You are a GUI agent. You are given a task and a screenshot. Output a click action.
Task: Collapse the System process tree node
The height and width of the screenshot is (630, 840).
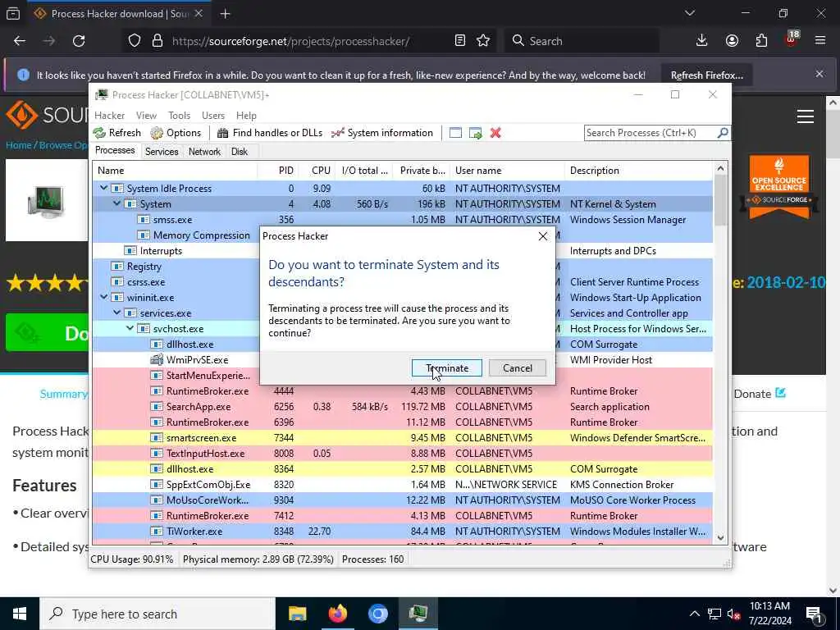click(x=116, y=203)
